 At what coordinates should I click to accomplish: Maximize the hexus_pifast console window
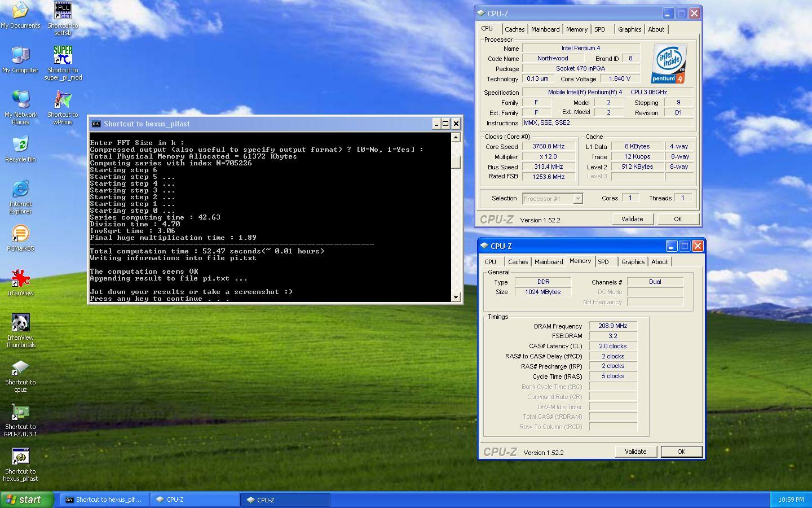445,124
